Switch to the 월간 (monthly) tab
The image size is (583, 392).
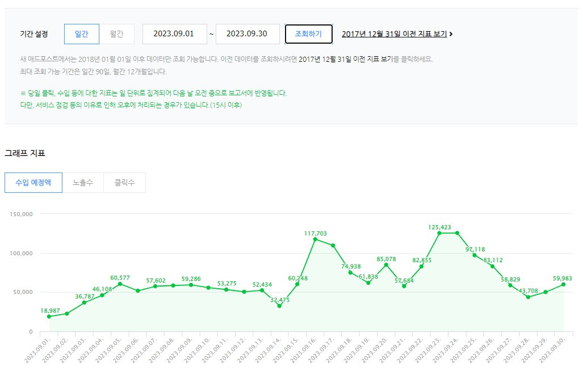click(x=117, y=33)
